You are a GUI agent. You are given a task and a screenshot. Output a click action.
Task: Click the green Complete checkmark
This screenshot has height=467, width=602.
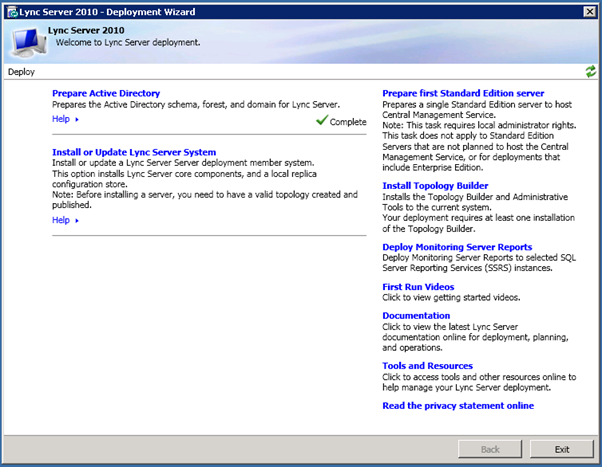click(x=321, y=120)
